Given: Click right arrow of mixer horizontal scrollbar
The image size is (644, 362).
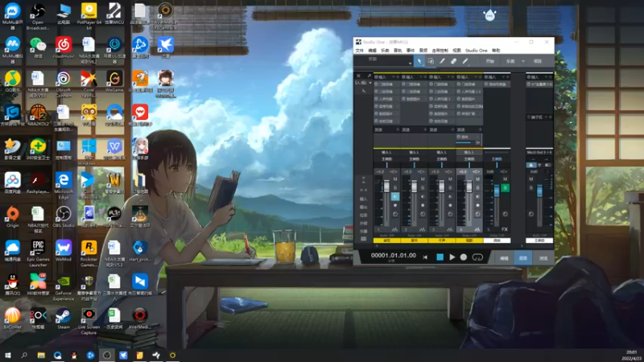Looking at the screenshot, I should coord(522,246).
